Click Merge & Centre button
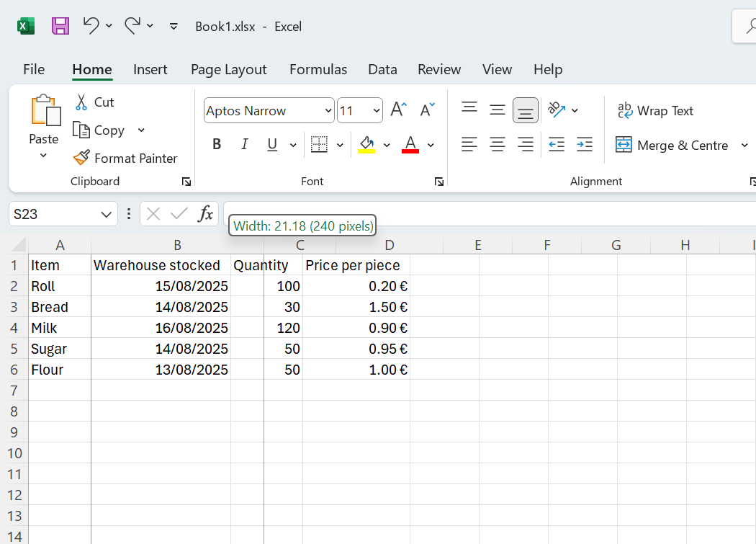 [x=672, y=145]
